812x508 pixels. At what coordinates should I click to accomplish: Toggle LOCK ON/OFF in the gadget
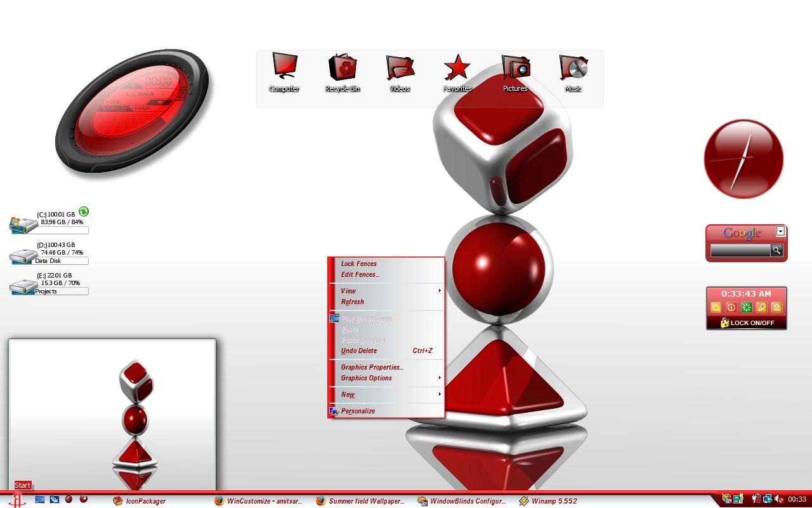click(747, 323)
